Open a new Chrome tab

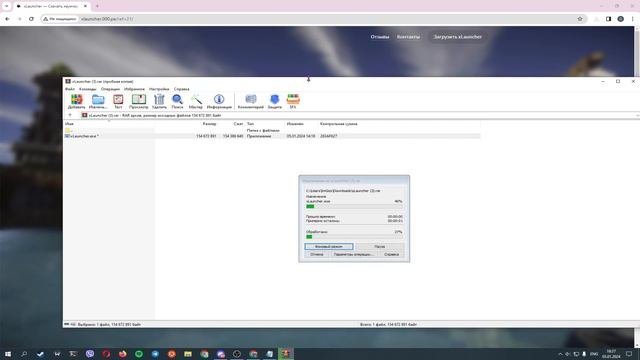(97, 6)
